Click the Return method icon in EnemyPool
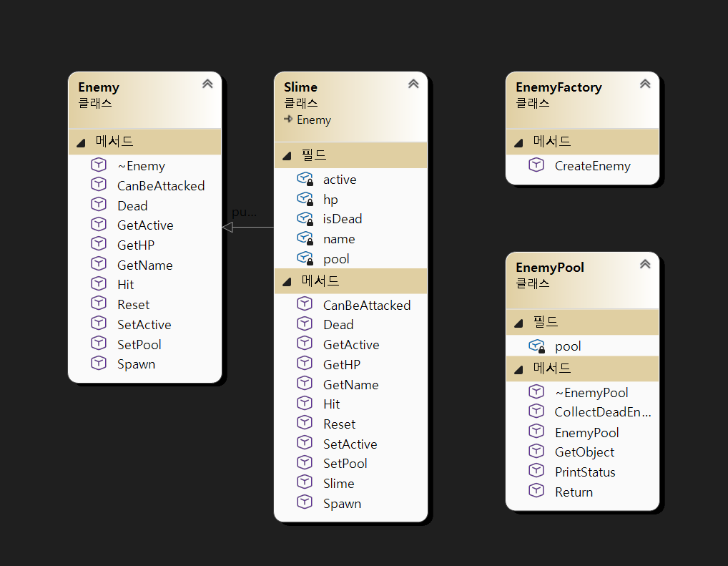 (x=536, y=491)
